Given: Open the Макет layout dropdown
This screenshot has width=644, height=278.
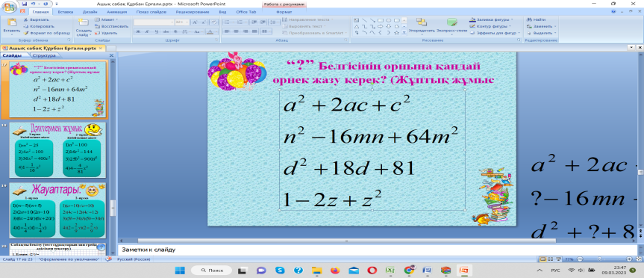Looking at the screenshot, I should point(107,19).
